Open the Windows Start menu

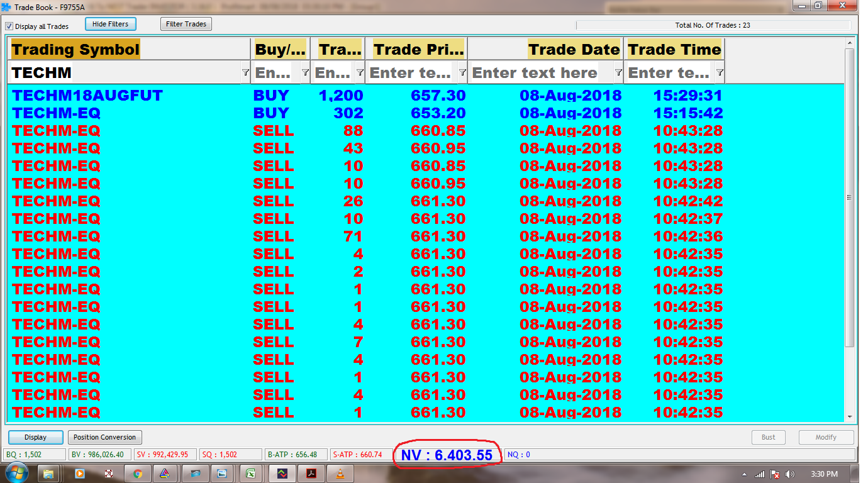click(x=16, y=473)
